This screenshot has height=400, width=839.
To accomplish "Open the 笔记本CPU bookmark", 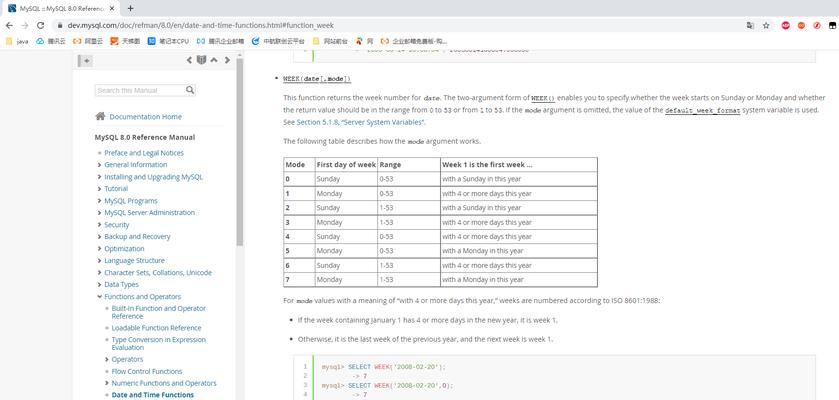I will pyautogui.click(x=169, y=41).
